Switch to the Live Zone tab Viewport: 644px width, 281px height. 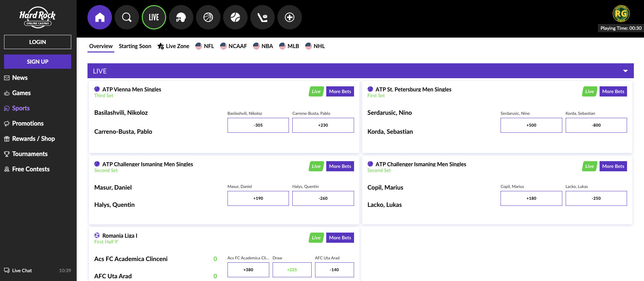173,46
